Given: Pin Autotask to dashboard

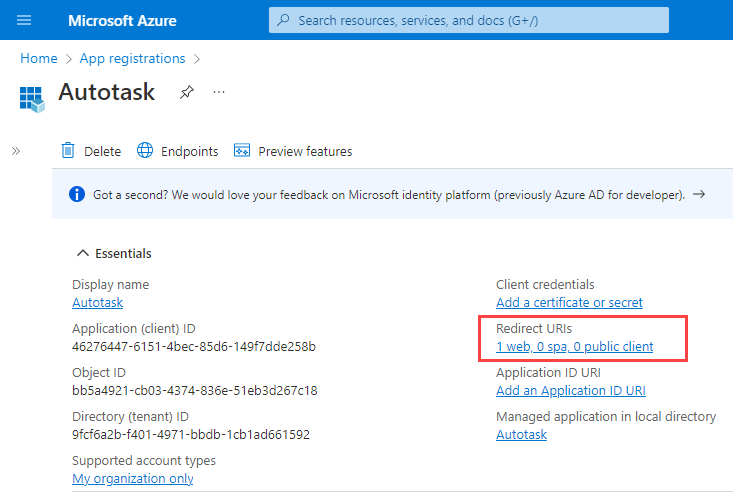Looking at the screenshot, I should click(187, 92).
